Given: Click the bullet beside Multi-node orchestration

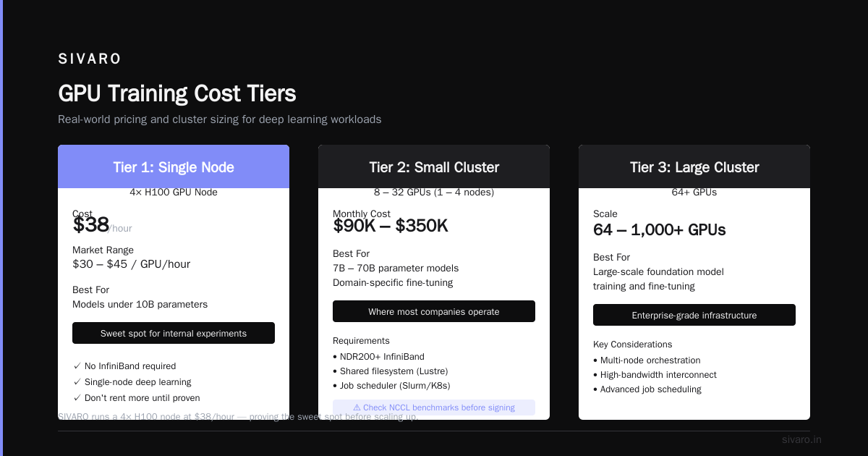Looking at the screenshot, I should click(595, 360).
